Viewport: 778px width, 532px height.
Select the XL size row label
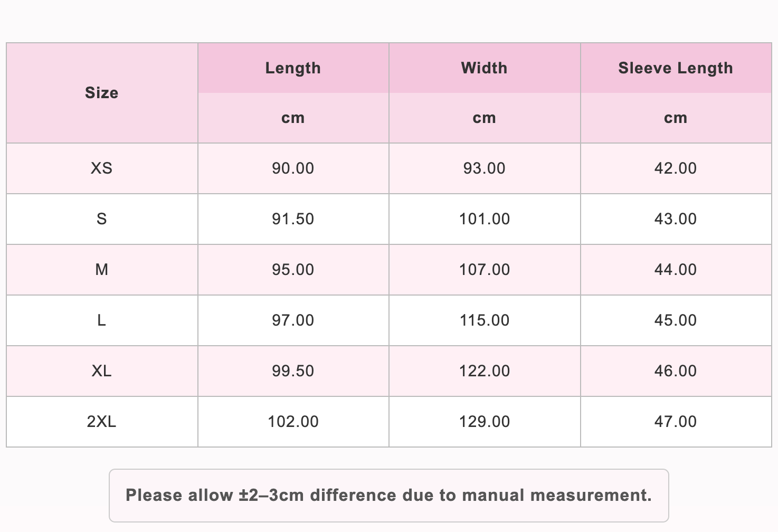[101, 371]
